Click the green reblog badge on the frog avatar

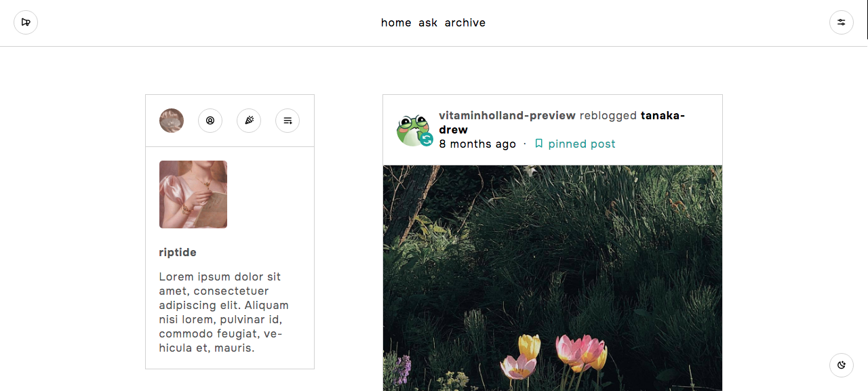click(x=427, y=140)
